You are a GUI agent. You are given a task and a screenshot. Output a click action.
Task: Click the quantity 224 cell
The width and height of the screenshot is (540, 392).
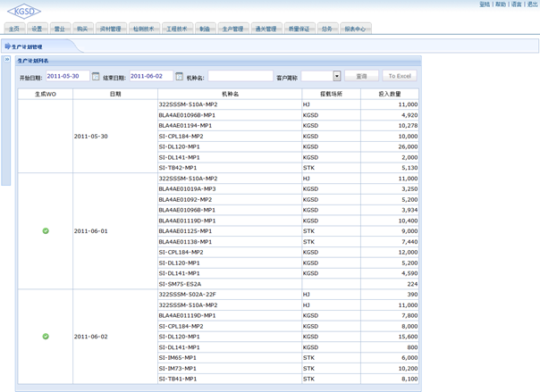390,284
